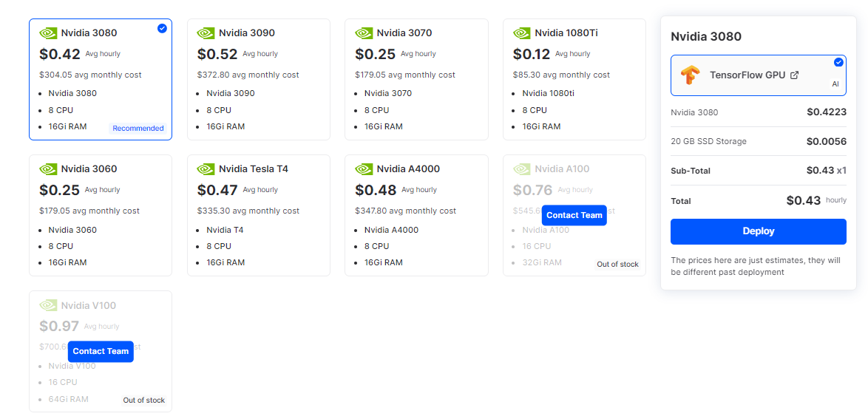Select the Nvidia Tesla T4 GPU card
868x419 pixels.
(259, 215)
